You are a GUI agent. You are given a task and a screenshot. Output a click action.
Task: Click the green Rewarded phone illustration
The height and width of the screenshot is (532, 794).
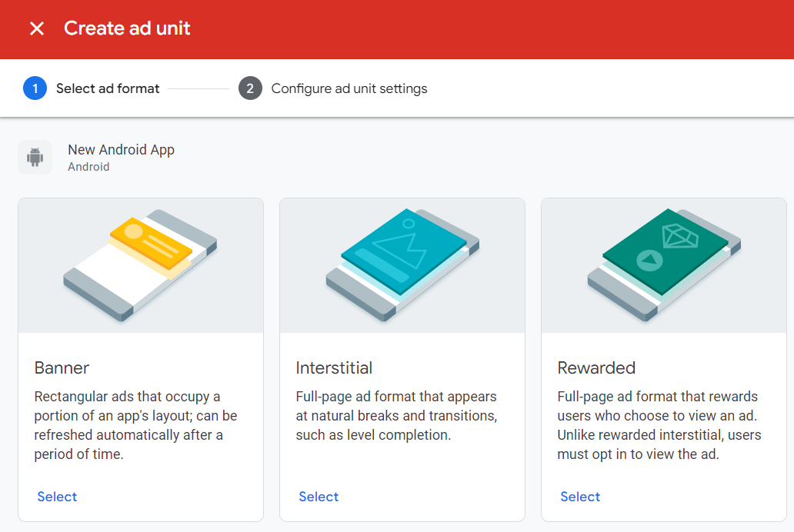pos(664,264)
